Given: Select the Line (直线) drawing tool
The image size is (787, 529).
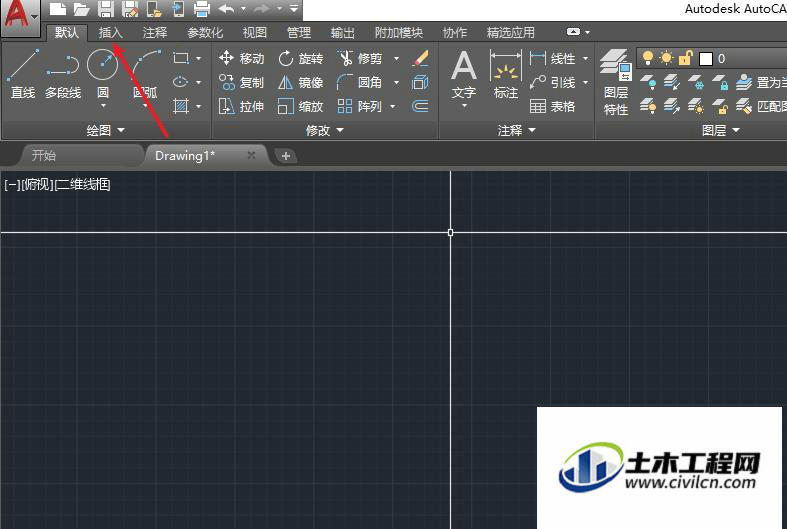Looking at the screenshot, I should (23, 74).
